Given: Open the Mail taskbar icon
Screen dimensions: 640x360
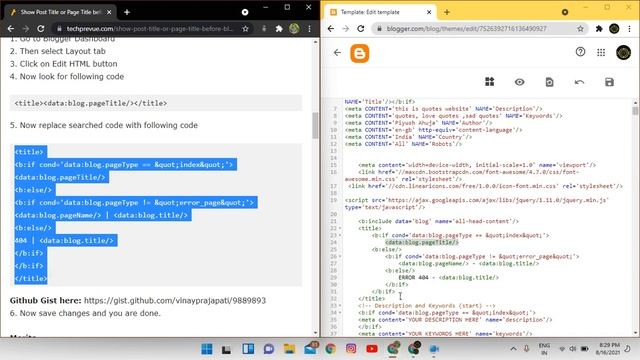Looking at the screenshot, I should (311, 349).
